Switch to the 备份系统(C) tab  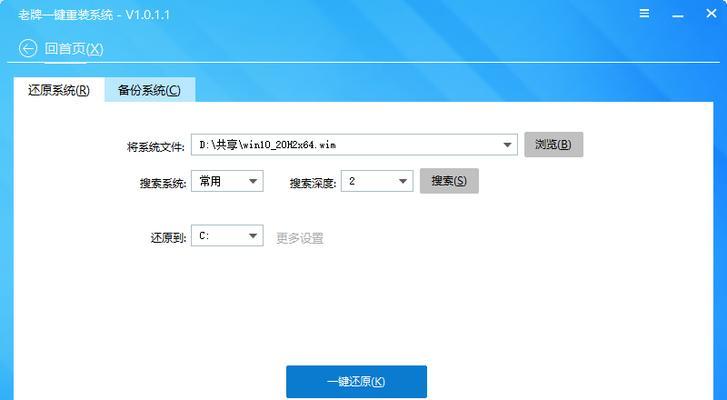(x=150, y=90)
